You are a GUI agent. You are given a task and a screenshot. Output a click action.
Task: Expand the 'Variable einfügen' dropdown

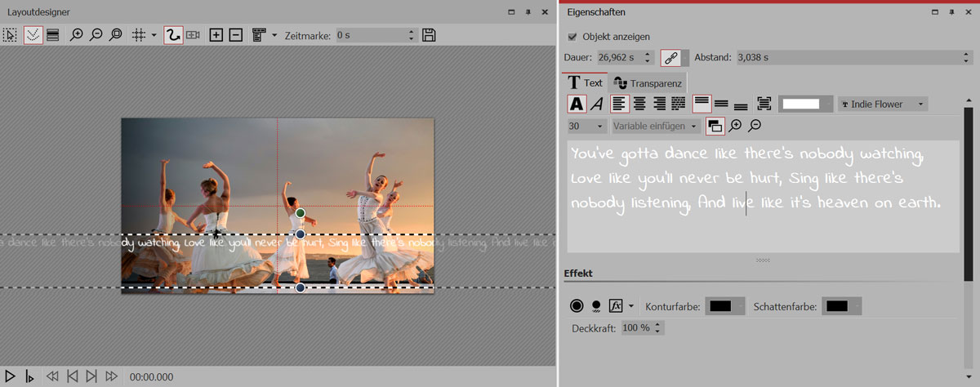pyautogui.click(x=656, y=126)
